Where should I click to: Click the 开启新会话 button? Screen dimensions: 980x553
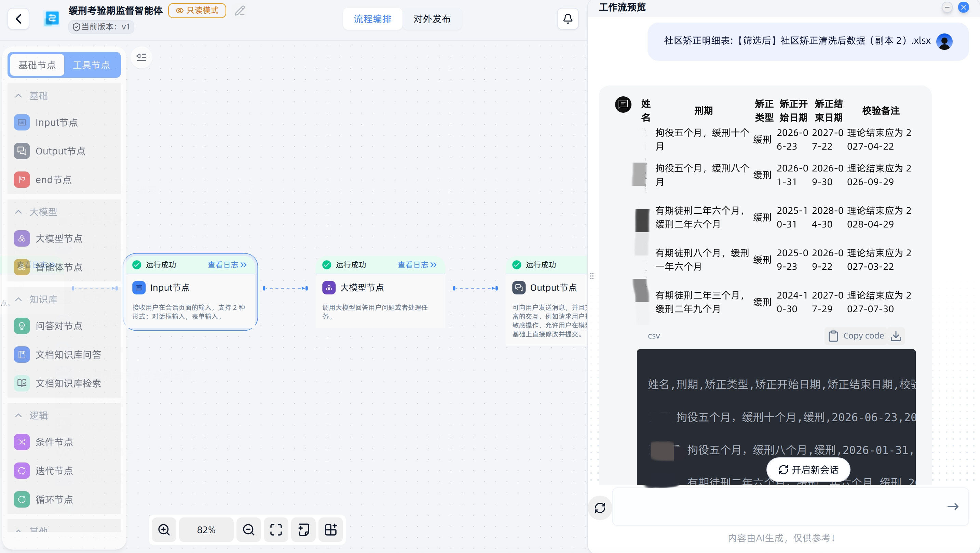pyautogui.click(x=808, y=470)
